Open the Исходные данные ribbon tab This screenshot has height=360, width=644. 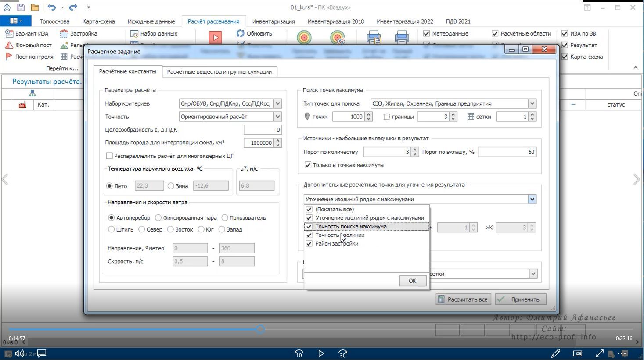(x=151, y=21)
